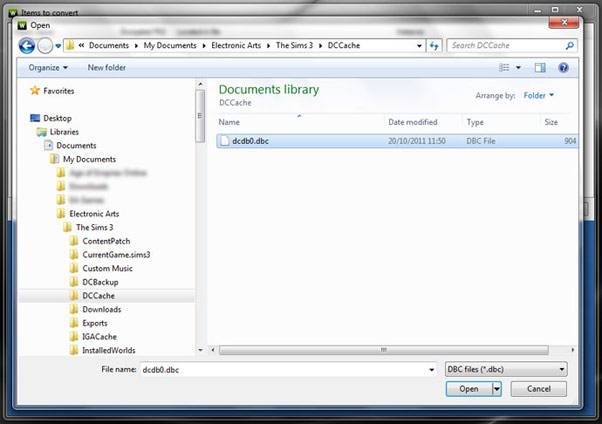This screenshot has width=602, height=424.
Task: Click the Desktop icon in navigation pane
Action: click(36, 118)
